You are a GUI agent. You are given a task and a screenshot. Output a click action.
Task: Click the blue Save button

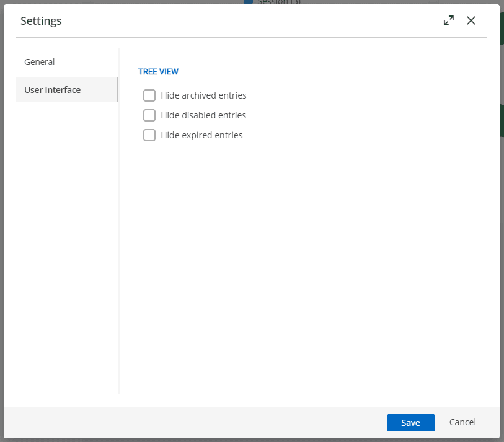(410, 422)
